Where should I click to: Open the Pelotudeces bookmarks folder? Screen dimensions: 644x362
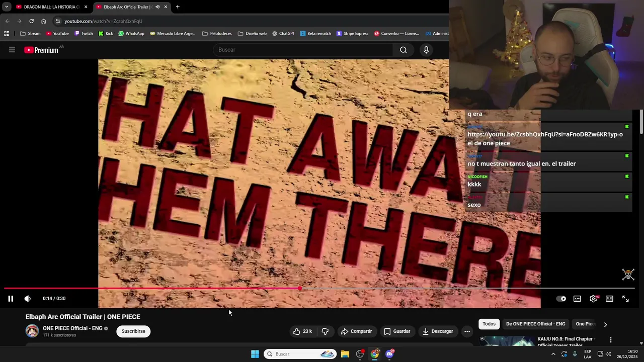(x=217, y=34)
